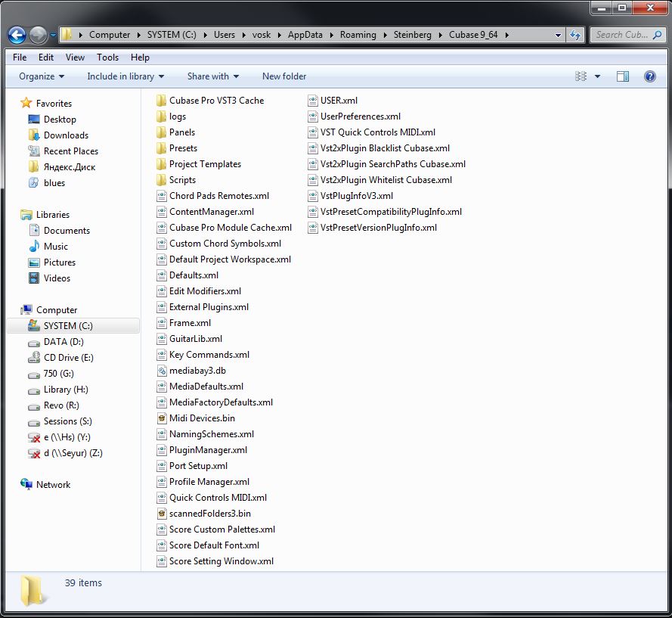
Task: Click the Panels folder icon
Action: tap(161, 132)
